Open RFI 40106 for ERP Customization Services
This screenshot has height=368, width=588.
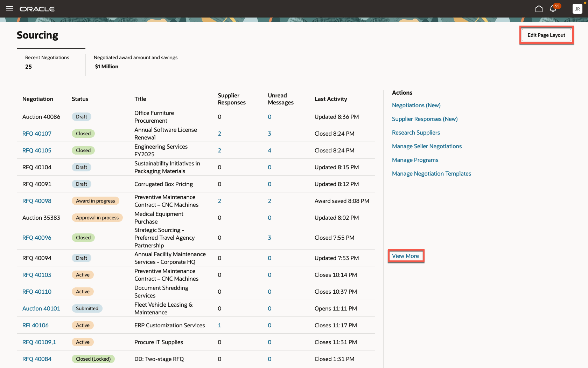35,325
